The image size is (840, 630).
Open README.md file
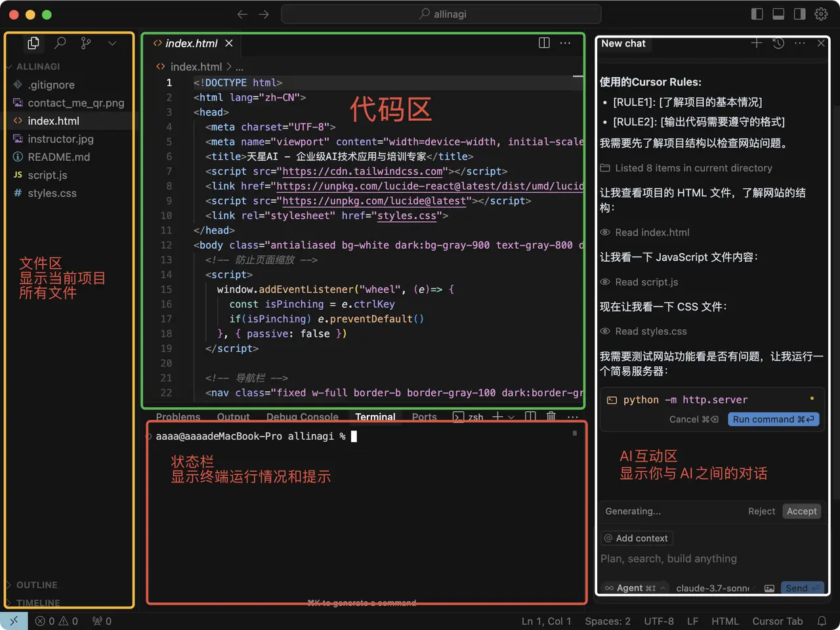tap(58, 157)
